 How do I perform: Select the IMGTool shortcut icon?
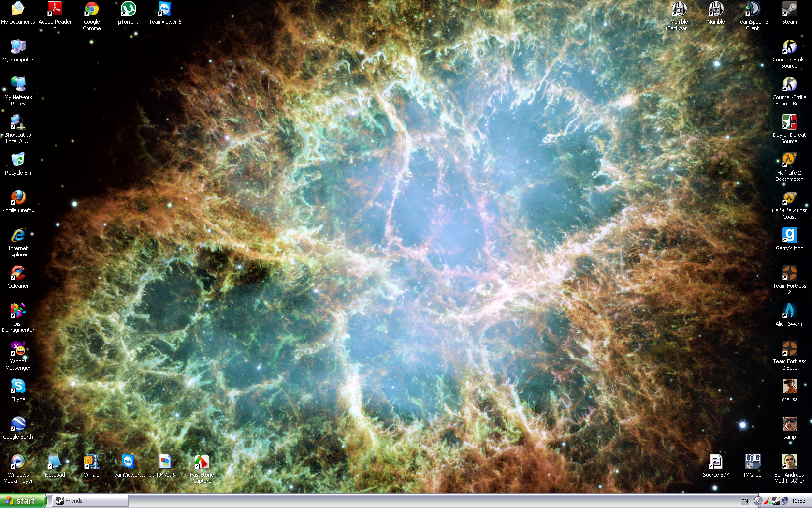pos(753,466)
